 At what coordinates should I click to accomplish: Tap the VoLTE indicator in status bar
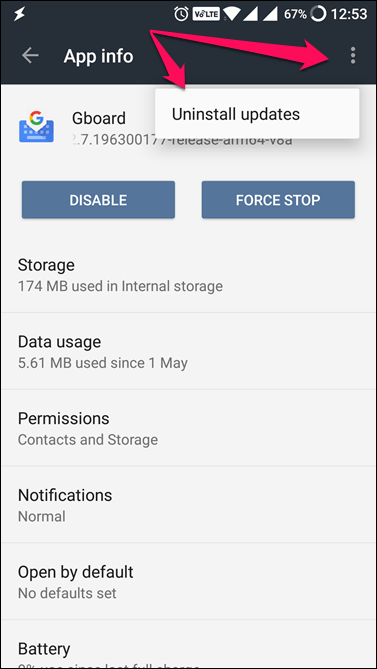click(x=206, y=15)
